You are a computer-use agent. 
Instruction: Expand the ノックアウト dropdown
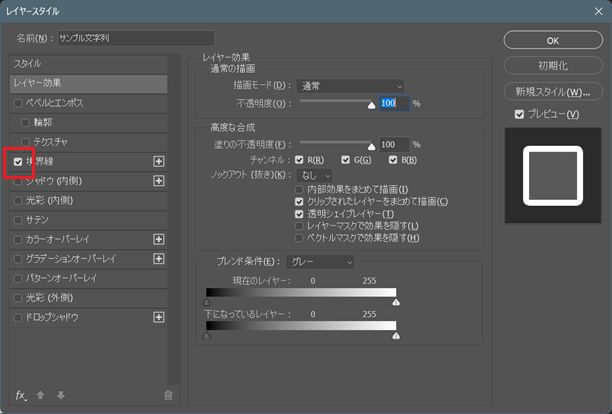(316, 175)
